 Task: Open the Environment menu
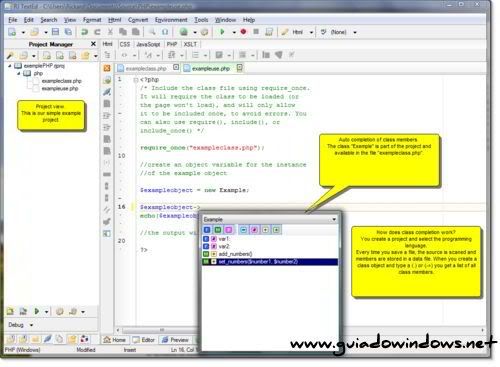pyautogui.click(x=171, y=20)
